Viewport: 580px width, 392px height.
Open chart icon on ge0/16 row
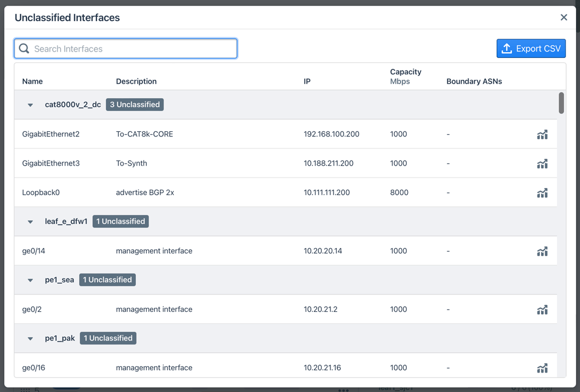point(542,368)
